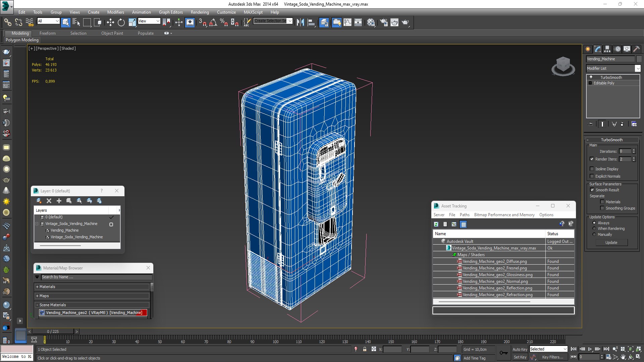Image resolution: width=644 pixels, height=362 pixels.
Task: Click the Angle Snap toggle icon
Action: (213, 22)
